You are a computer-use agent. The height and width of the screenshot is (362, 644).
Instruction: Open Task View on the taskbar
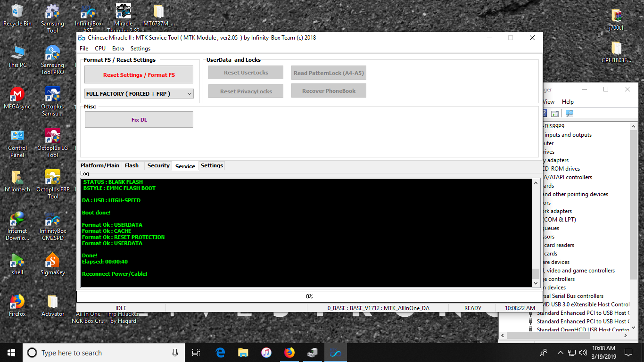click(x=196, y=353)
